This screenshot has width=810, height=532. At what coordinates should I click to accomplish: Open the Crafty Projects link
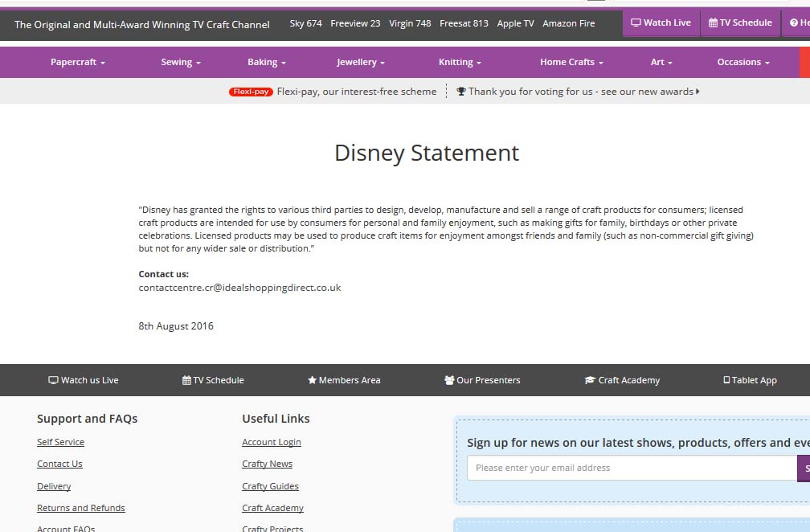pyautogui.click(x=272, y=529)
